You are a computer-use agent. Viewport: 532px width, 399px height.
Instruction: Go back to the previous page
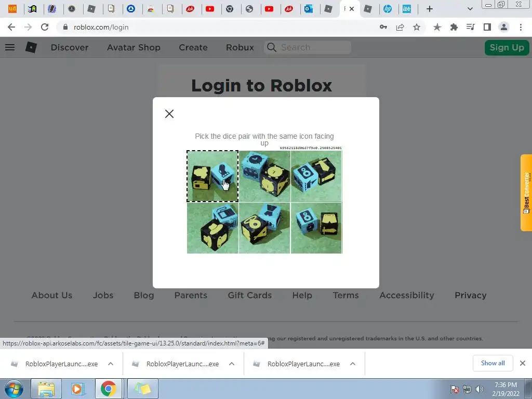11,27
